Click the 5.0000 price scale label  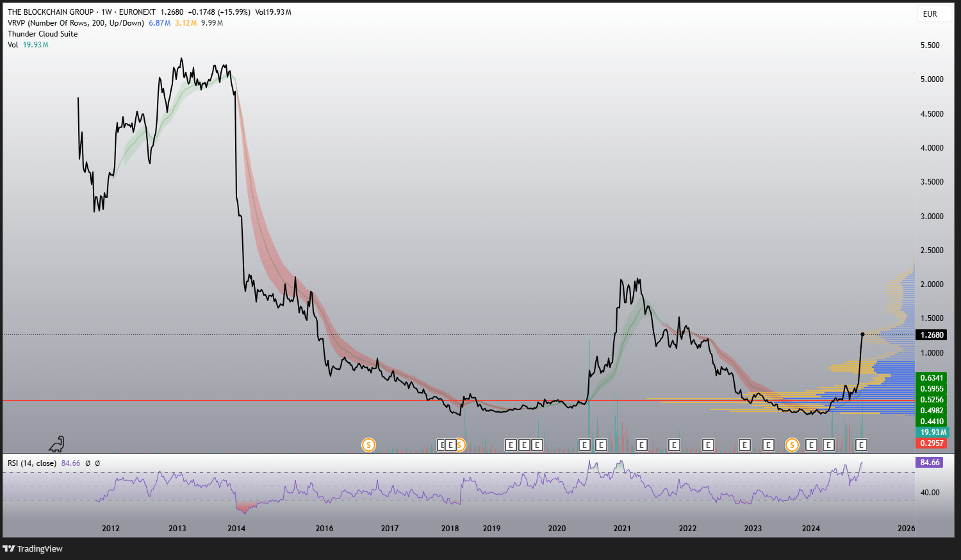(x=932, y=79)
